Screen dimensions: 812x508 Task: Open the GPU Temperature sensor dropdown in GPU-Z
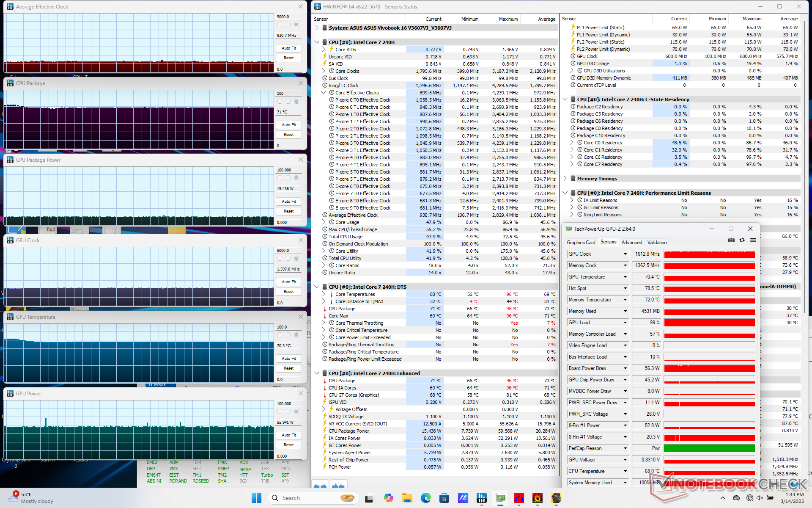click(x=625, y=277)
